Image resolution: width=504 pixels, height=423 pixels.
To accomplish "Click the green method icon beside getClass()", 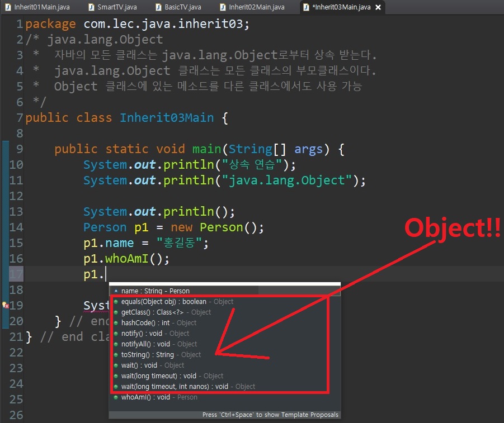I will tap(116, 312).
